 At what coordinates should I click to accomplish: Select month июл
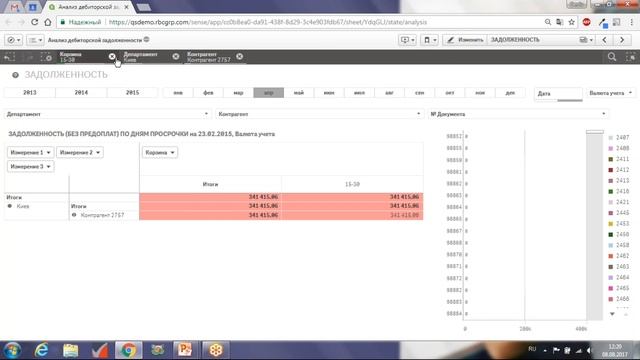pos(359,93)
